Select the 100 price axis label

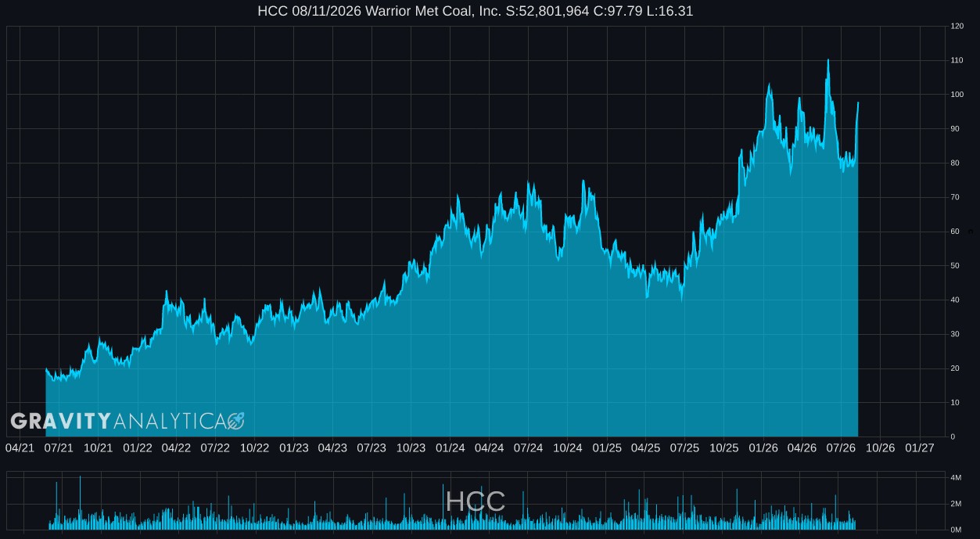pyautogui.click(x=957, y=95)
